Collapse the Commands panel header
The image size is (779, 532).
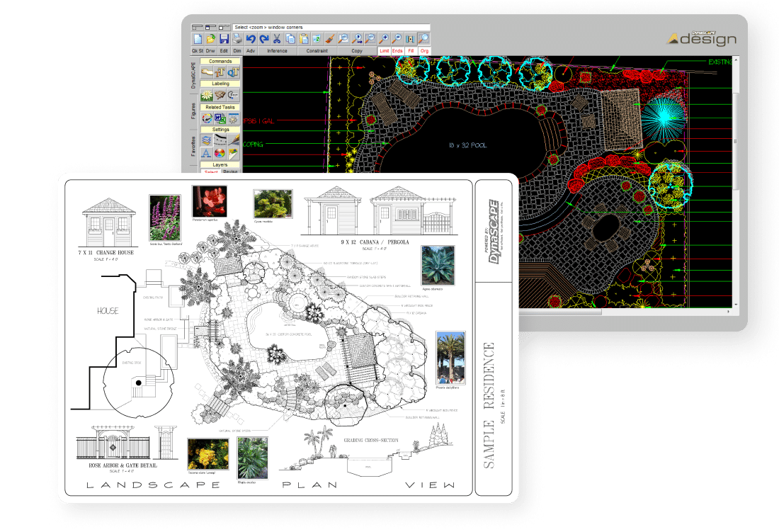click(220, 62)
